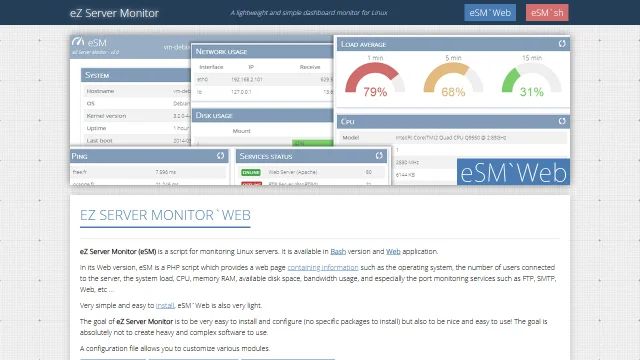Click the Load Average refresh icon
Viewport: 640px width, 360px height.
562,44
